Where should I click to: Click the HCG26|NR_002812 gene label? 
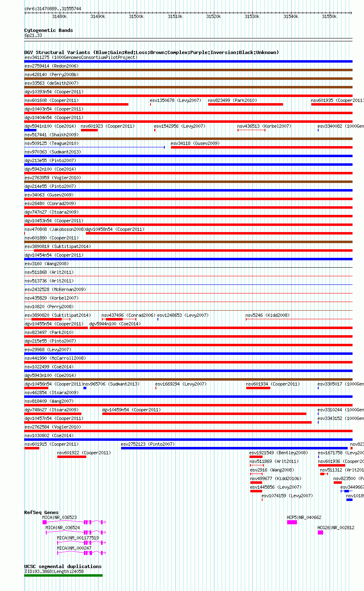coord(336,528)
